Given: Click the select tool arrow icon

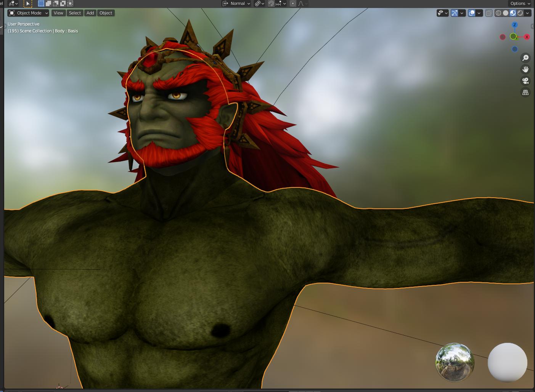Looking at the screenshot, I should 28,3.
